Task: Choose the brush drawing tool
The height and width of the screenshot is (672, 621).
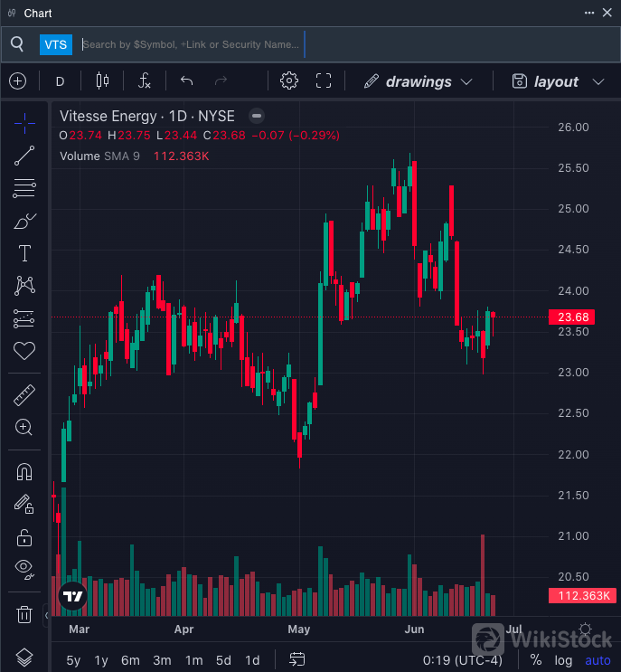Action: tap(24, 222)
